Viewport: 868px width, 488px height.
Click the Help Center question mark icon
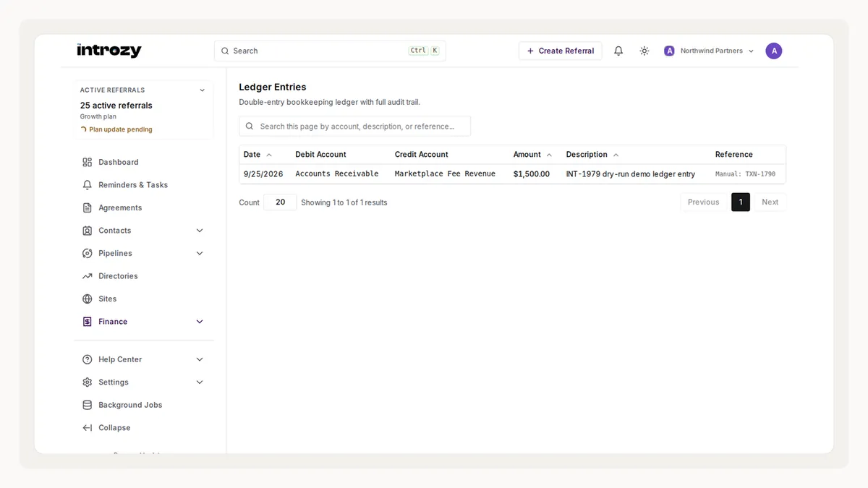[88, 359]
